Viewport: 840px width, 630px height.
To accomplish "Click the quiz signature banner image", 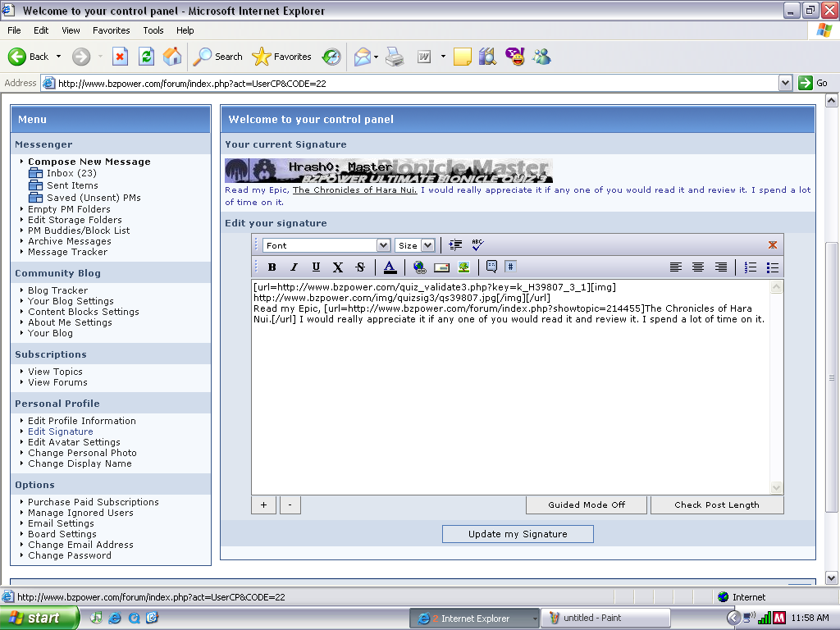I will coord(388,171).
